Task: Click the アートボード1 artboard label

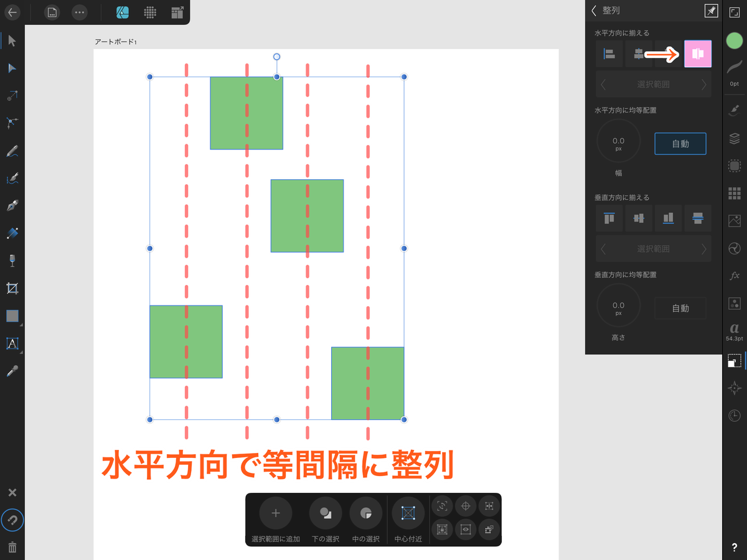Action: pos(116,42)
